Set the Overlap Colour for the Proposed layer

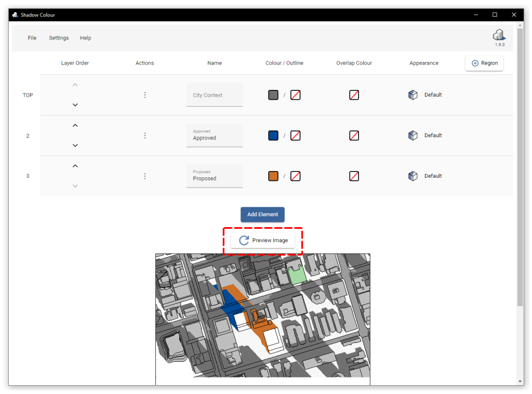(x=354, y=176)
